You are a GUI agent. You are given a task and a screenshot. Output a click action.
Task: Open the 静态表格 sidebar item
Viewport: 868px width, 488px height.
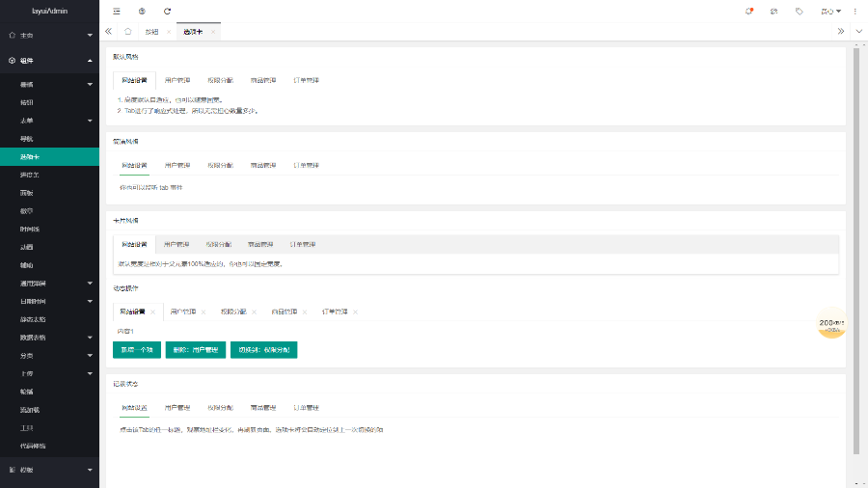click(x=50, y=319)
